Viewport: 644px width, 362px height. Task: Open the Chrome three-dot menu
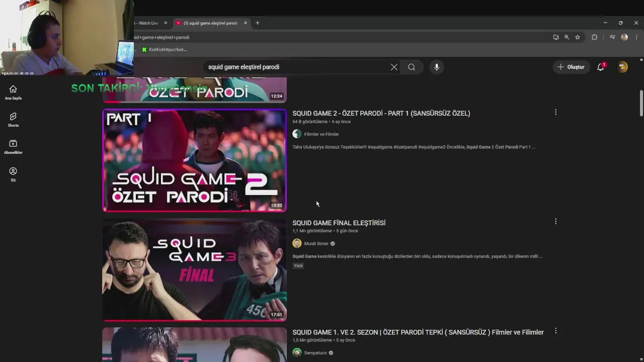click(636, 37)
